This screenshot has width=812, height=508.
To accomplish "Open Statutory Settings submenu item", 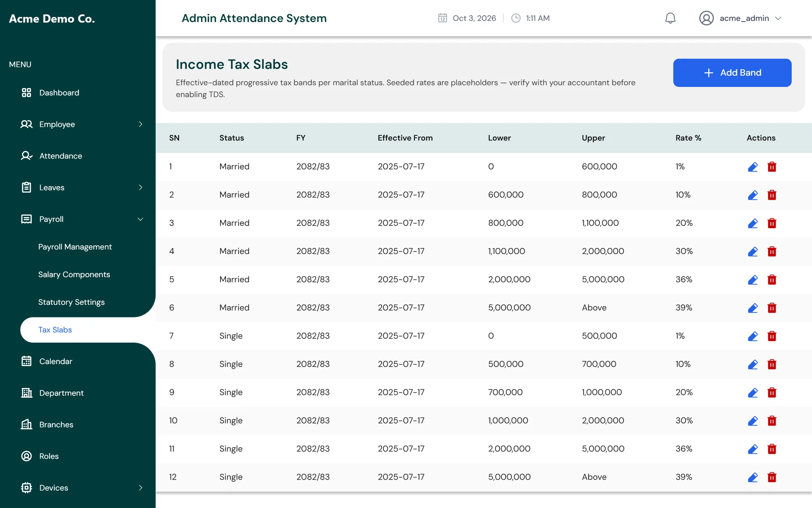I will 71,302.
